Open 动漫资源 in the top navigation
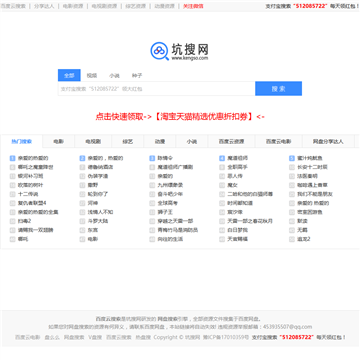360x360 pixels. (x=164, y=6)
